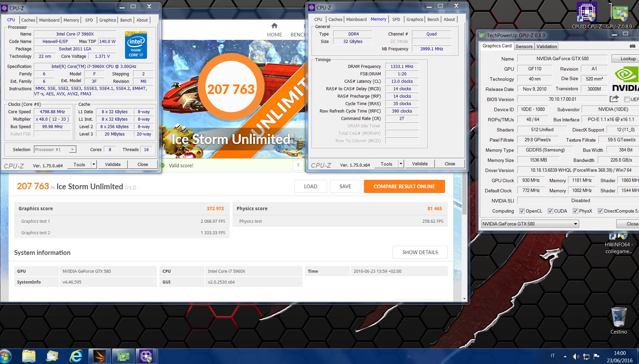Click Tools button in left CPU-Z

pos(79,165)
